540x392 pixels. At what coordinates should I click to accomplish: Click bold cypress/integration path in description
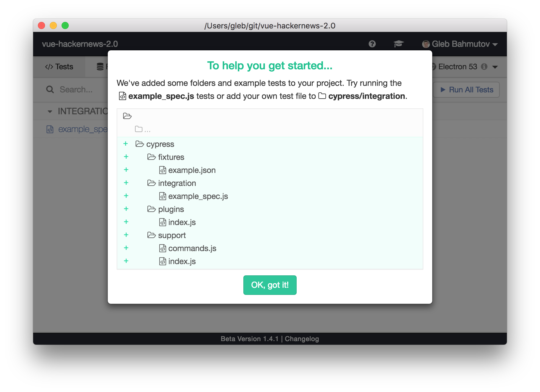click(367, 96)
